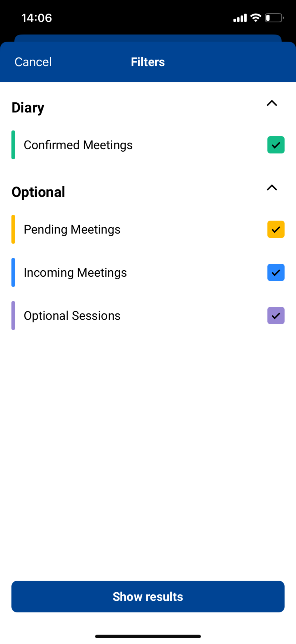Tap the Show results button
This screenshot has width=296, height=644.
click(x=148, y=596)
